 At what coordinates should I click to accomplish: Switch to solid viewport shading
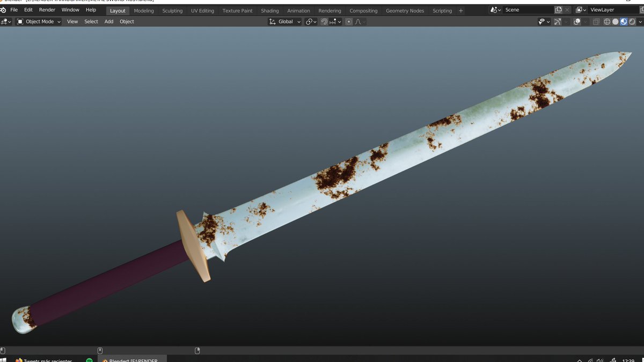click(x=615, y=21)
